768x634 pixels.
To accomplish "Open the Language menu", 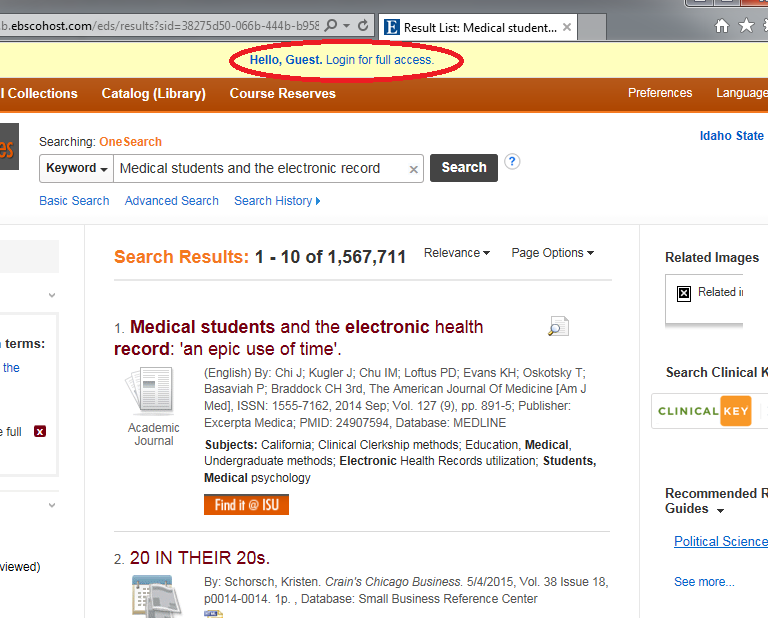I will (x=742, y=93).
